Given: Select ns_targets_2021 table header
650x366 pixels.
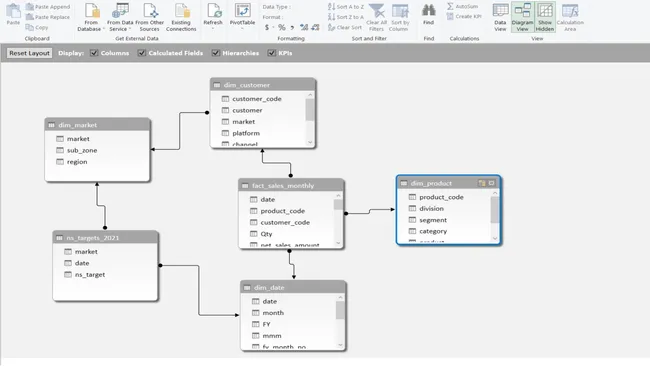Looking at the screenshot, I should [105, 238].
